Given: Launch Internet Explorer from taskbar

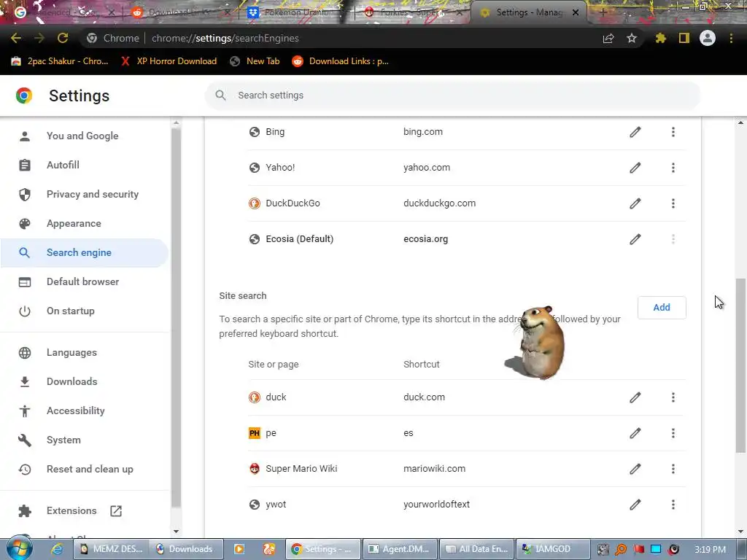Looking at the screenshot, I should tap(57, 549).
